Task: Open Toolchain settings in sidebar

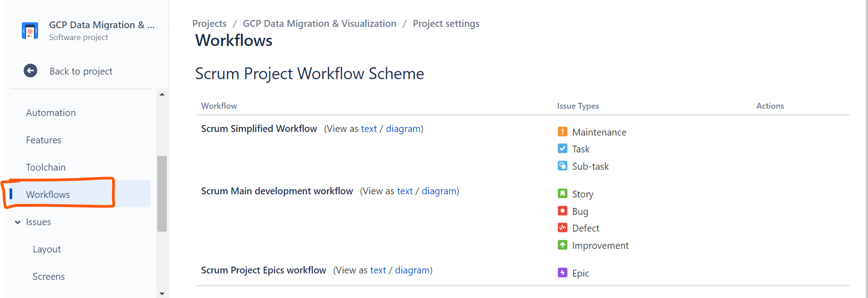Action: coord(46,167)
